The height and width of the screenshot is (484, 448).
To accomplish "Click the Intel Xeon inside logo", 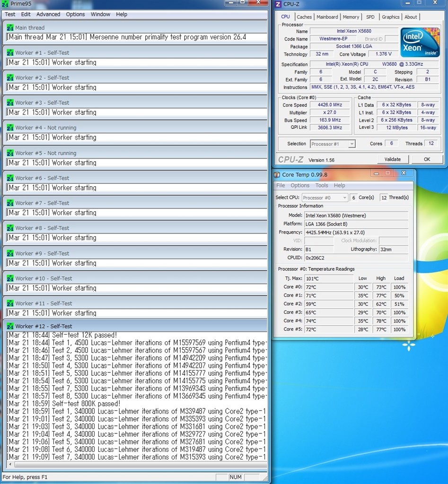I will [x=420, y=42].
